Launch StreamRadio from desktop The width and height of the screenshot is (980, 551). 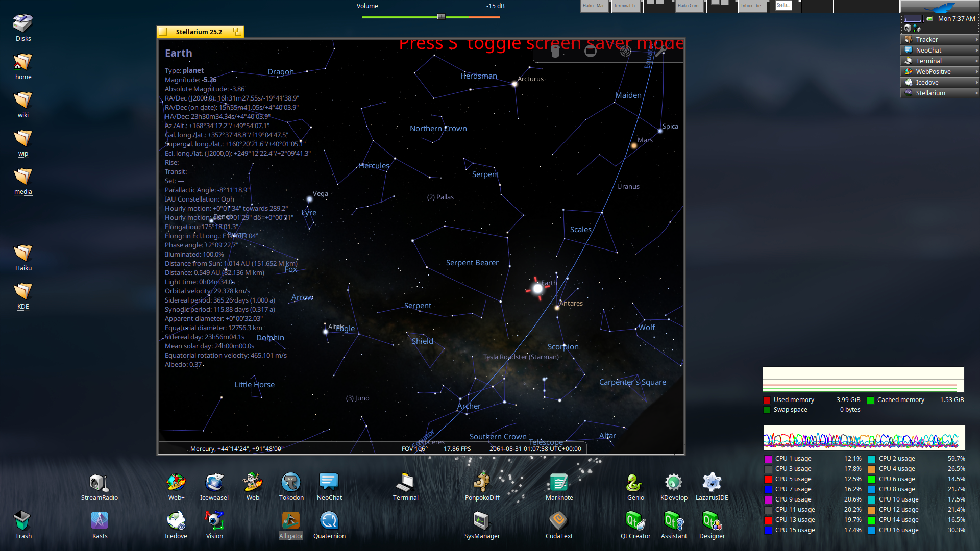(99, 487)
